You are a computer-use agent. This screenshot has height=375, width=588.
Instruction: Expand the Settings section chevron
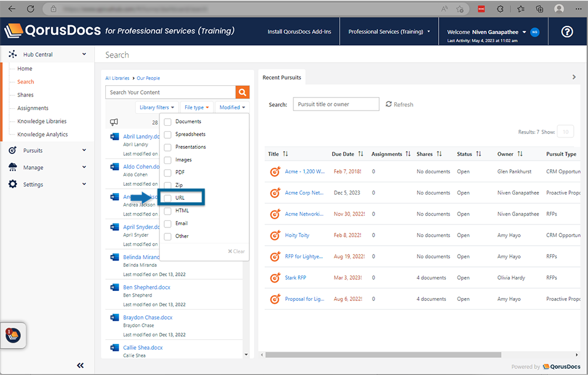[x=84, y=184]
